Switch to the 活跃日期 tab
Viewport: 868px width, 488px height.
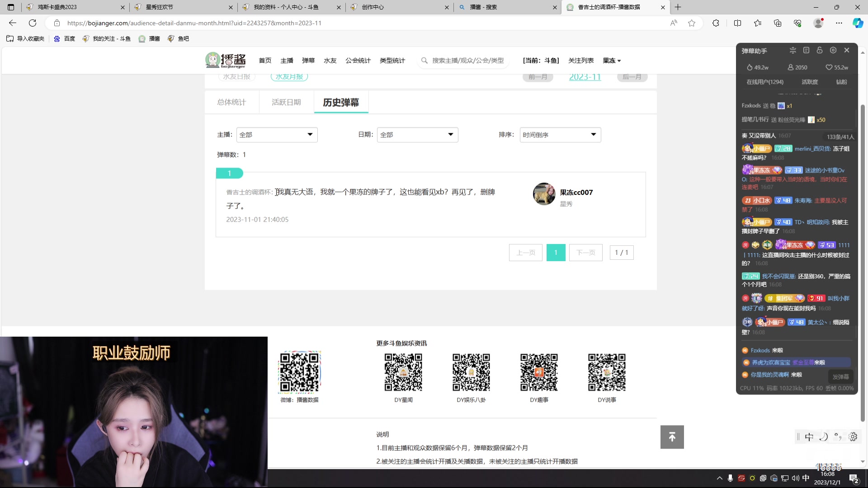[x=286, y=102]
